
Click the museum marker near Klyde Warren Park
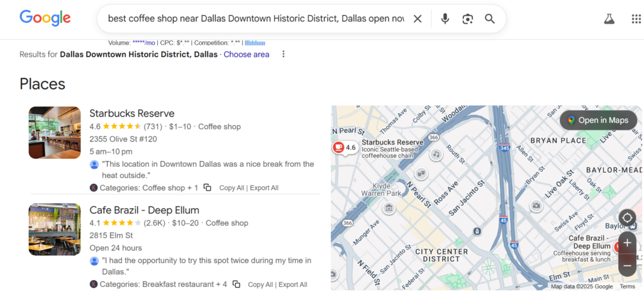(x=389, y=208)
